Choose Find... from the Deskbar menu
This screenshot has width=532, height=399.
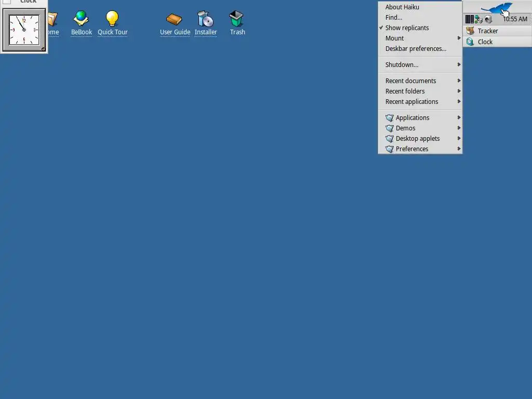point(420,17)
